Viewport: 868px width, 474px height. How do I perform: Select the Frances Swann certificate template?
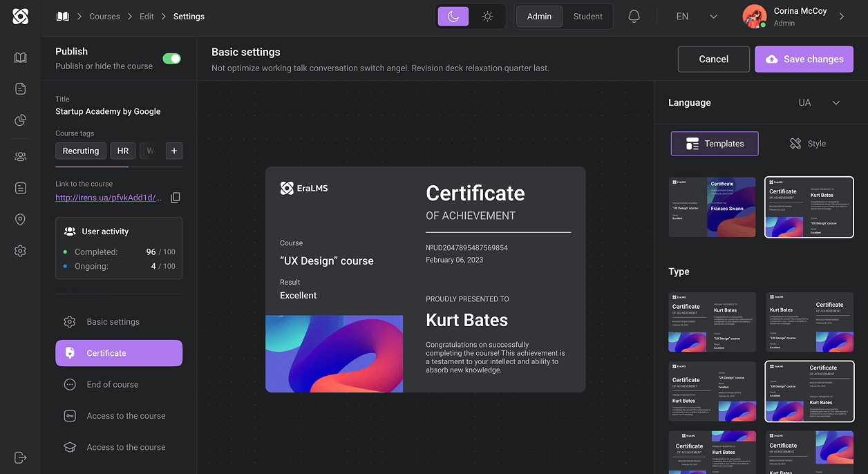pyautogui.click(x=713, y=207)
